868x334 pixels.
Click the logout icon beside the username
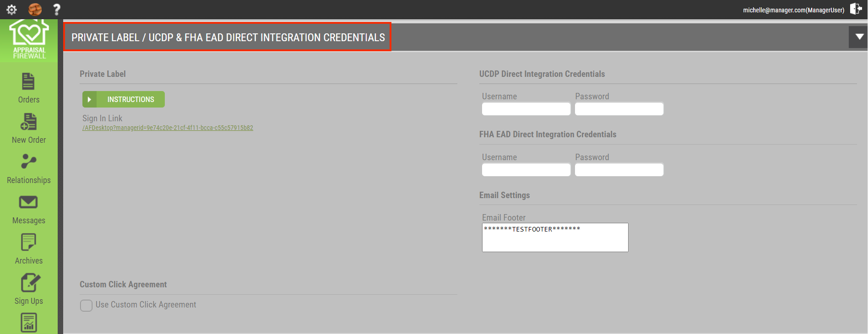coord(856,9)
